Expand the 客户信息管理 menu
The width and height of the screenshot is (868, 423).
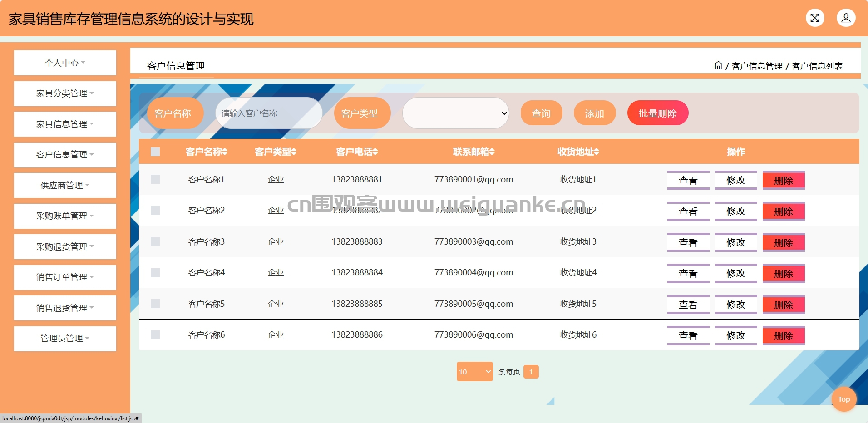[x=65, y=155]
